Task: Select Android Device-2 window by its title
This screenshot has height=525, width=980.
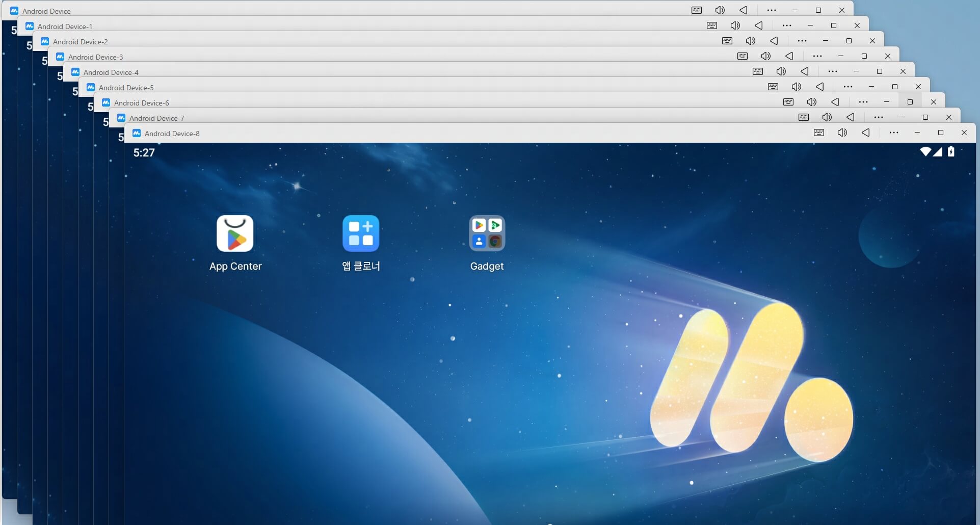Action: pos(80,42)
